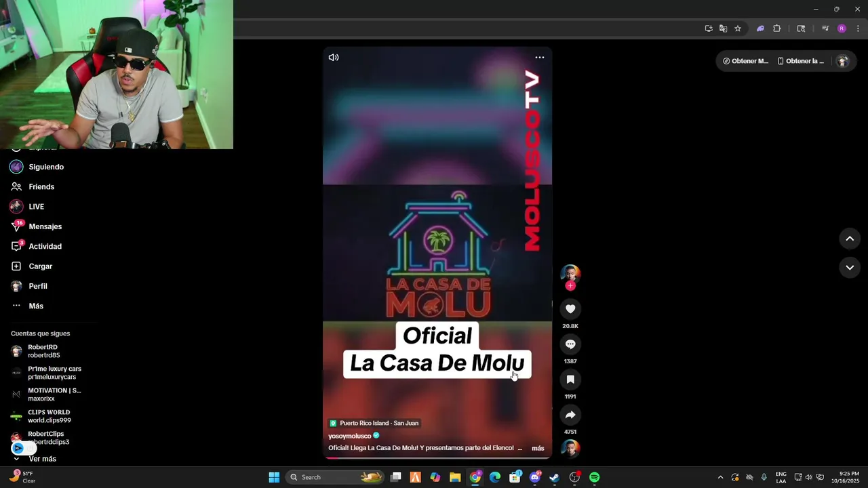Open the Puerto Rico Island - San Juan tag
The height and width of the screenshot is (488, 868).
tap(374, 423)
